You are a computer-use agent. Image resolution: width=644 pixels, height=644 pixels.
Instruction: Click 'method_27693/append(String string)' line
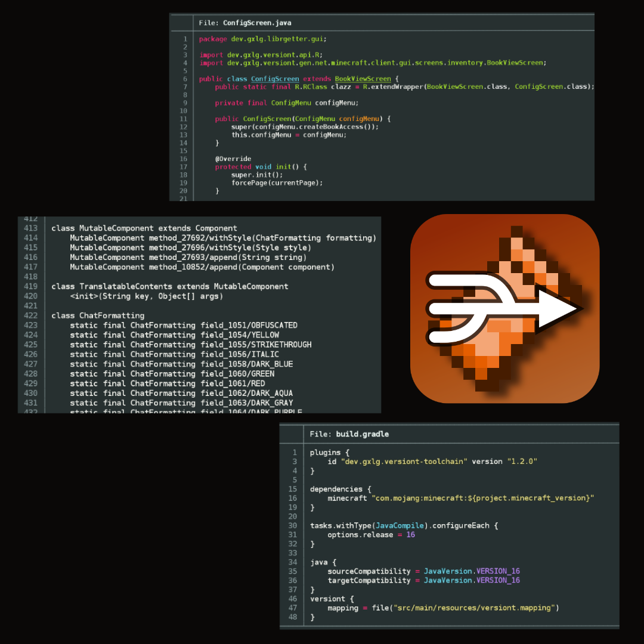tap(188, 258)
